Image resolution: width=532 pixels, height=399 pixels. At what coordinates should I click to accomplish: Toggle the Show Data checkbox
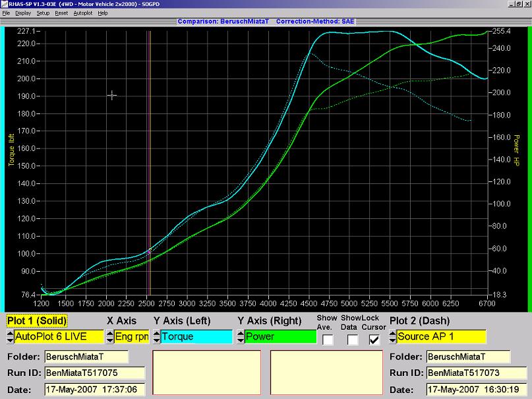tap(353, 339)
